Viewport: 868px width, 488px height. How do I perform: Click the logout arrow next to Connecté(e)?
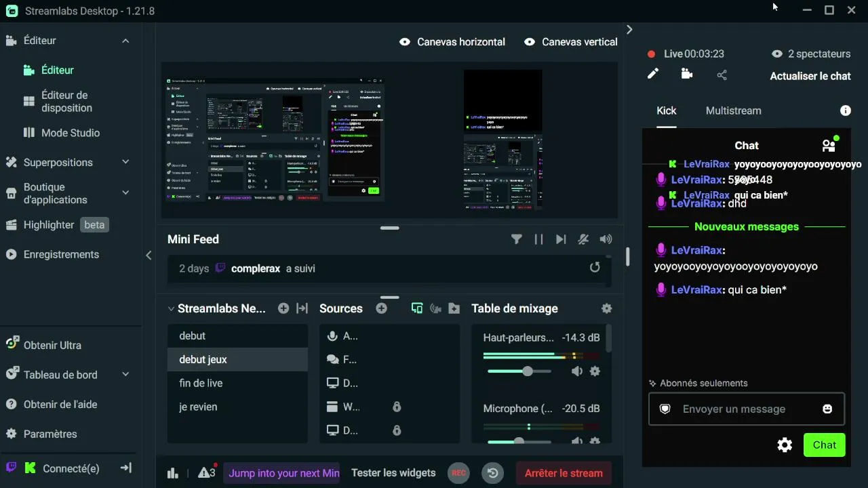(x=126, y=468)
